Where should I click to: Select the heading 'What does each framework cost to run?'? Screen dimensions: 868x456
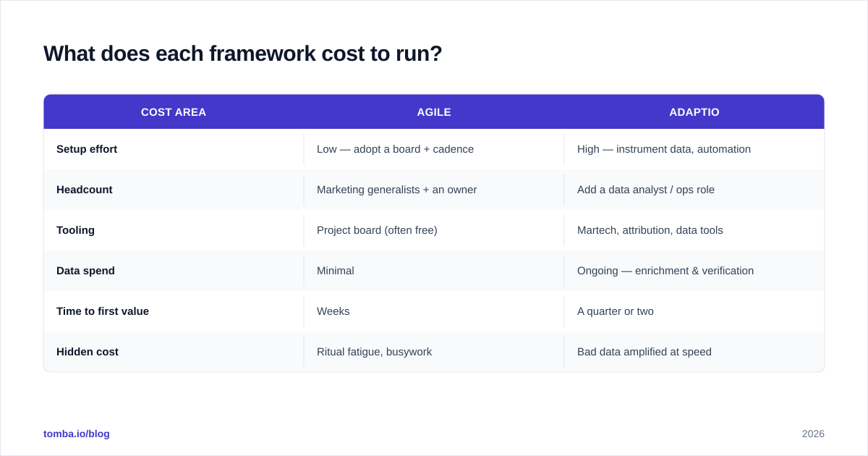243,54
